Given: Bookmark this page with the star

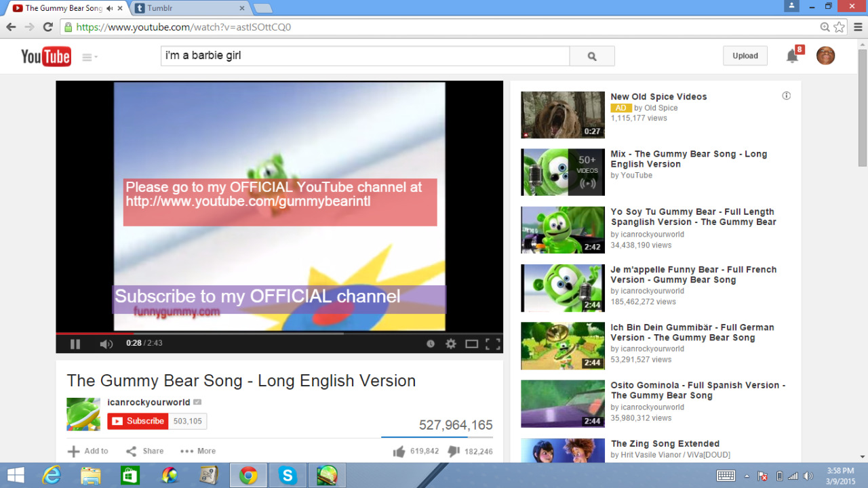Looking at the screenshot, I should point(840,27).
